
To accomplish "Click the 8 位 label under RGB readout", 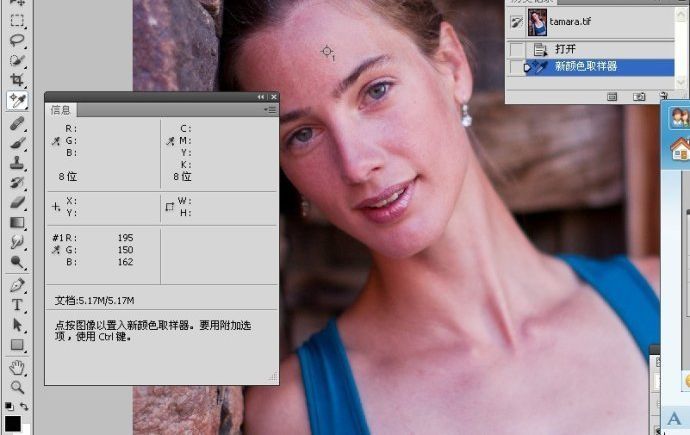I will coord(68,177).
